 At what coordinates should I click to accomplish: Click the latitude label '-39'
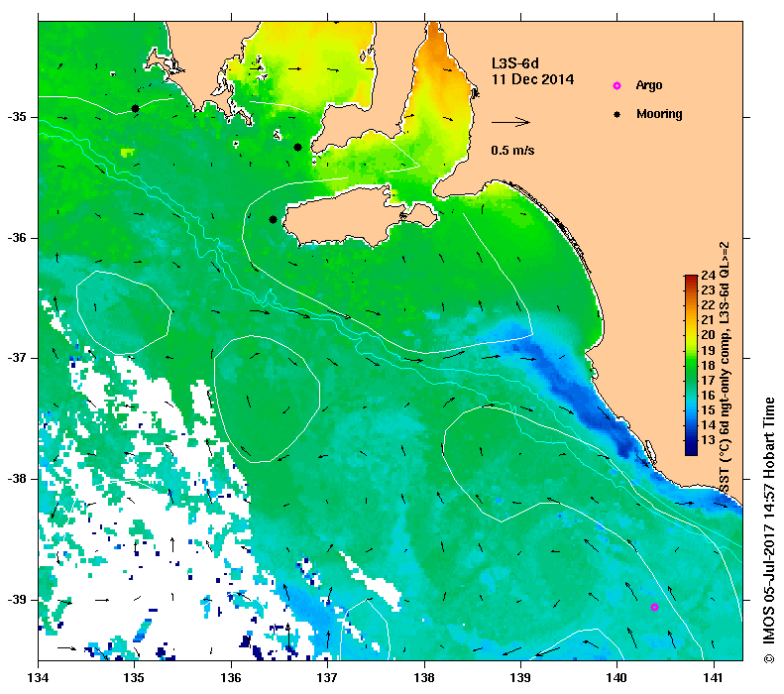coord(17,600)
